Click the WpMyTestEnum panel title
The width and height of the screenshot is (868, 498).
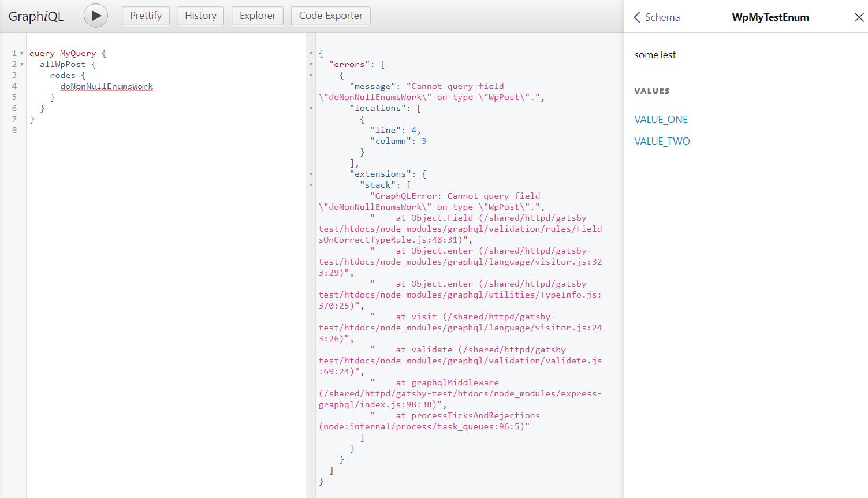(770, 17)
